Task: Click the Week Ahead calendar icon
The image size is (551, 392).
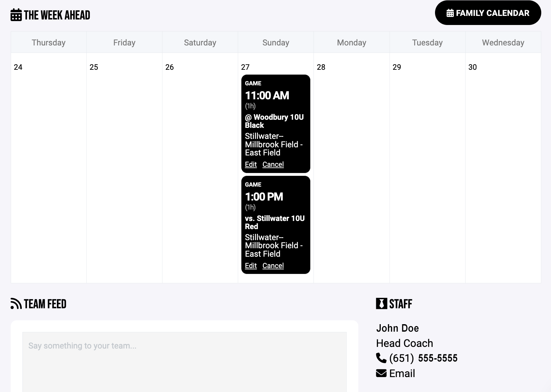Action: 16,15
